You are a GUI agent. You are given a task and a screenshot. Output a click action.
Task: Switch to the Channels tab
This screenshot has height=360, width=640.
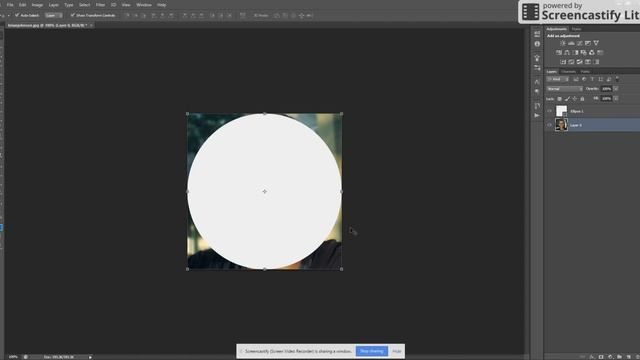(569, 72)
